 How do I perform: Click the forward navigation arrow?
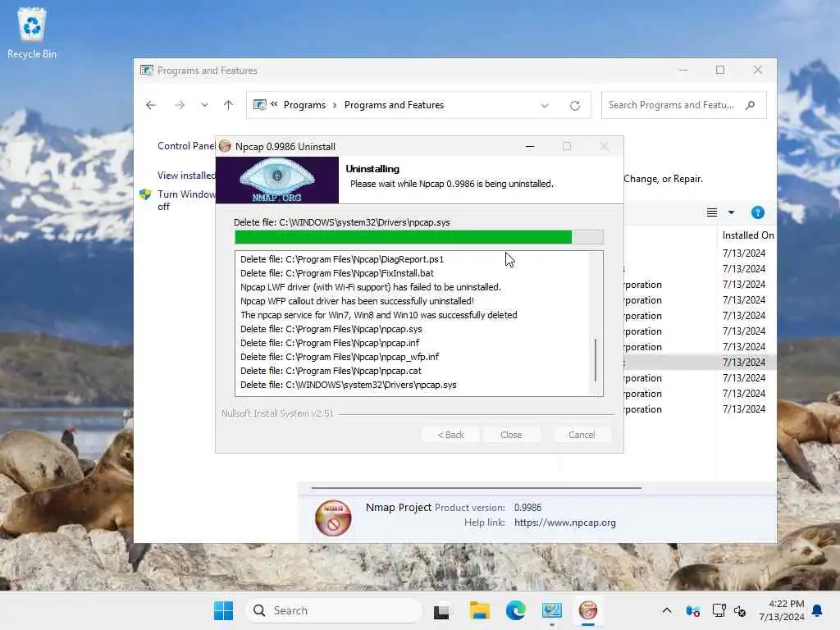(180, 105)
